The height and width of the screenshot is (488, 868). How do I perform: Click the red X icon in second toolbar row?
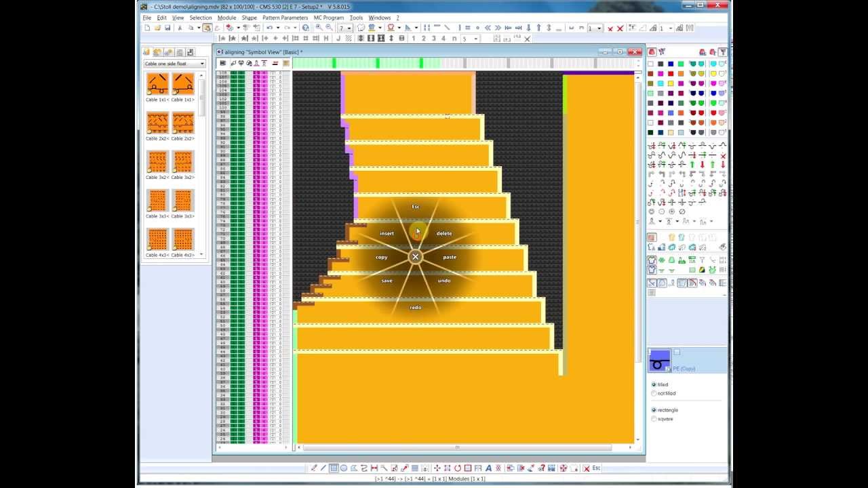(527, 39)
